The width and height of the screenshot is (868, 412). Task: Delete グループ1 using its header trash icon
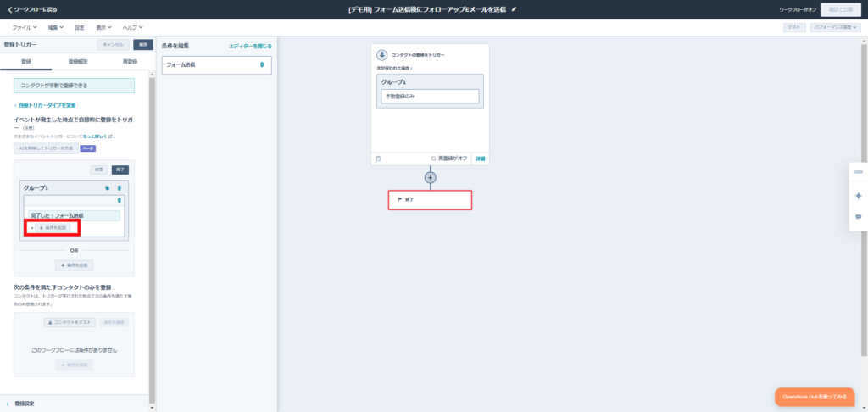119,188
